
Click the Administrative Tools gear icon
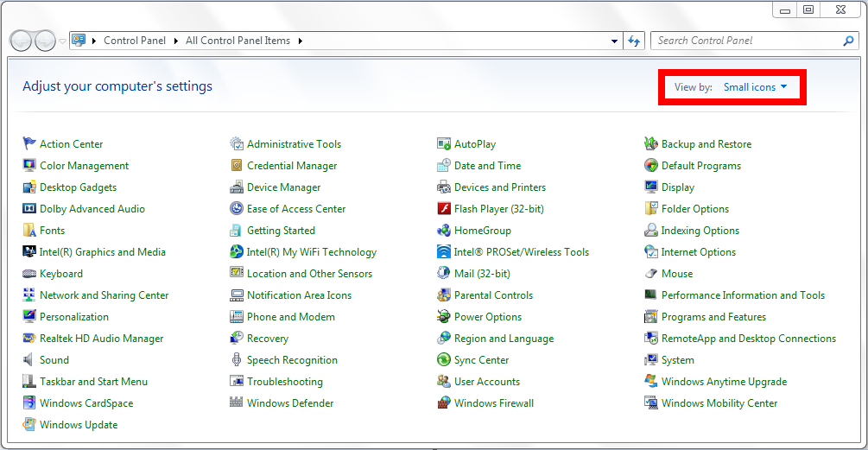(237, 144)
